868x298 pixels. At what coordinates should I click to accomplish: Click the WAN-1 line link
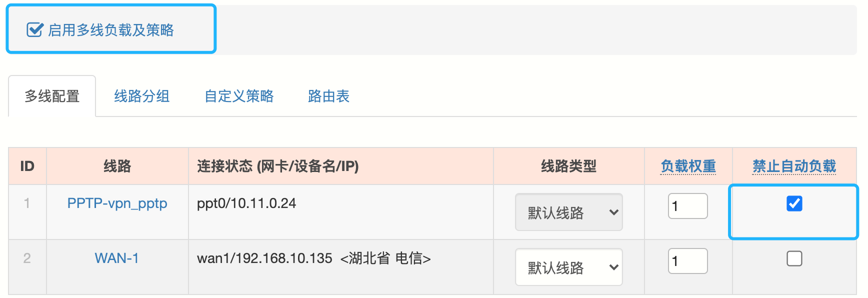[116, 258]
